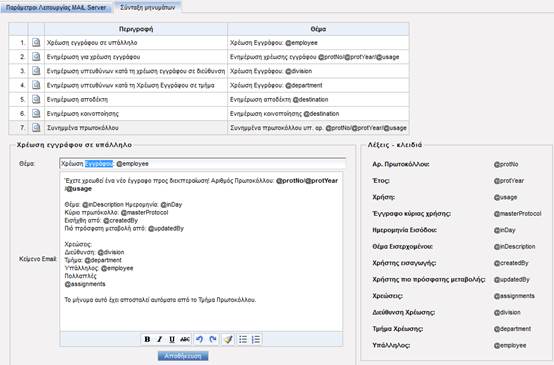
Task: Click the clean-up formatting broom icon
Action: point(228,339)
